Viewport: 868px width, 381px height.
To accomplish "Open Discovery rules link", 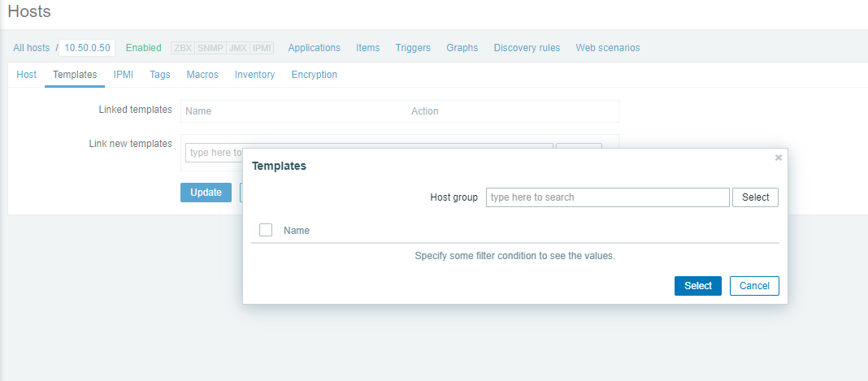I will (527, 48).
